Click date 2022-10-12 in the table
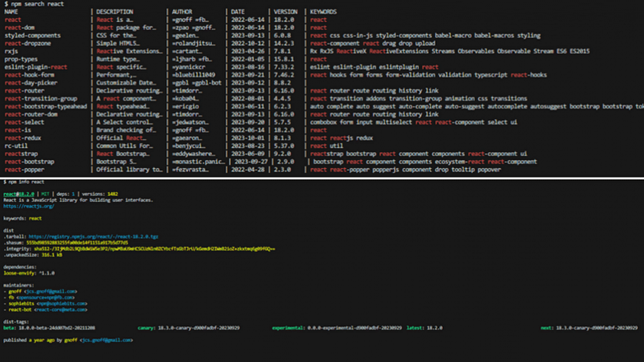Screen dimensions: 644x362 [248, 43]
